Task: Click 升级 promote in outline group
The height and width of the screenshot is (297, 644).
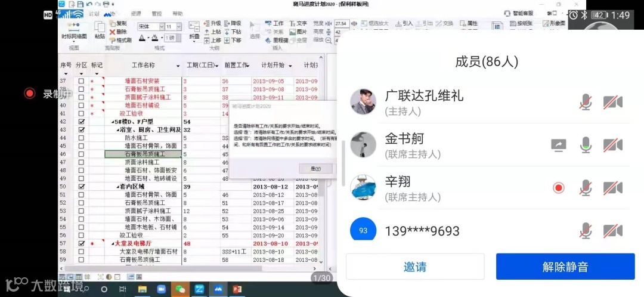Action: [212, 23]
